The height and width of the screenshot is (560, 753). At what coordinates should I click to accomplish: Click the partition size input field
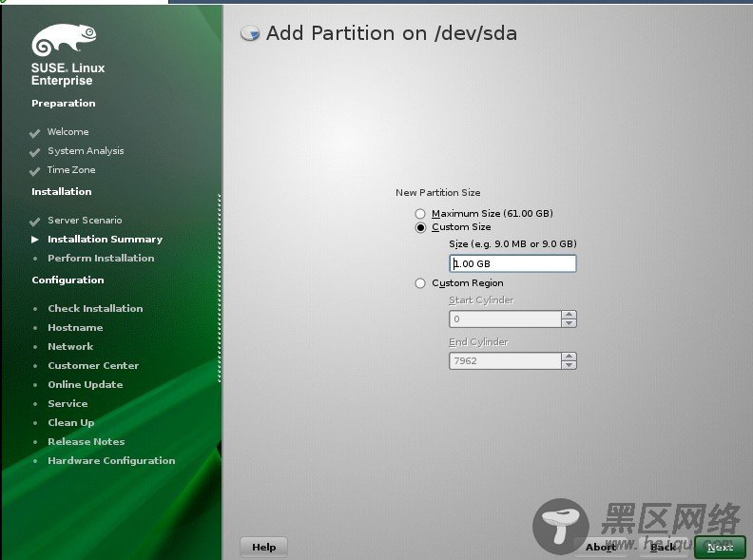(x=512, y=263)
